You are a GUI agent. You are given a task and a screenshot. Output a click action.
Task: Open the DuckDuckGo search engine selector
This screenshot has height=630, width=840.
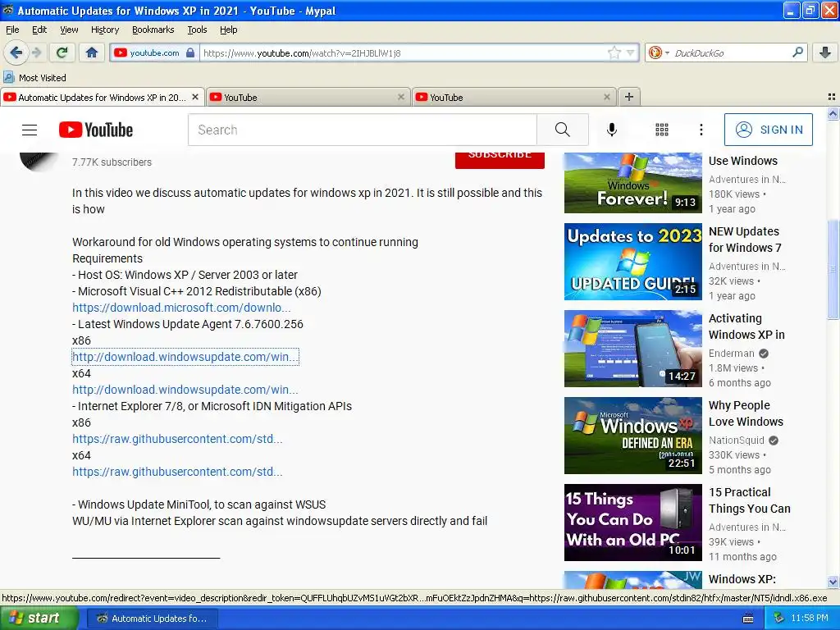point(659,52)
